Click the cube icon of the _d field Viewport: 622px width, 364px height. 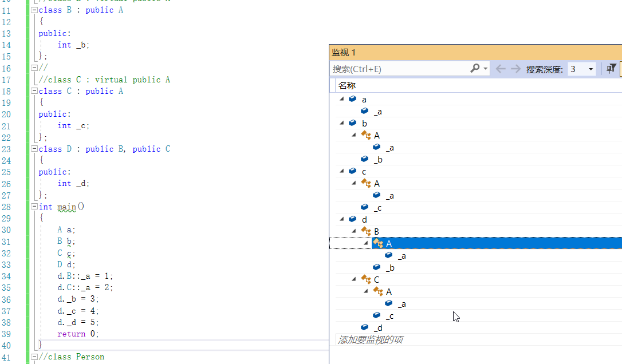tap(365, 327)
